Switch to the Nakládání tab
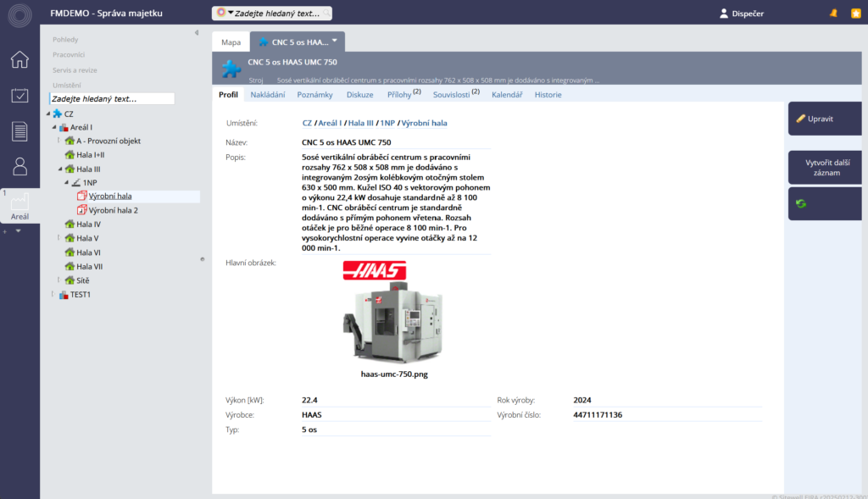 [x=267, y=95]
